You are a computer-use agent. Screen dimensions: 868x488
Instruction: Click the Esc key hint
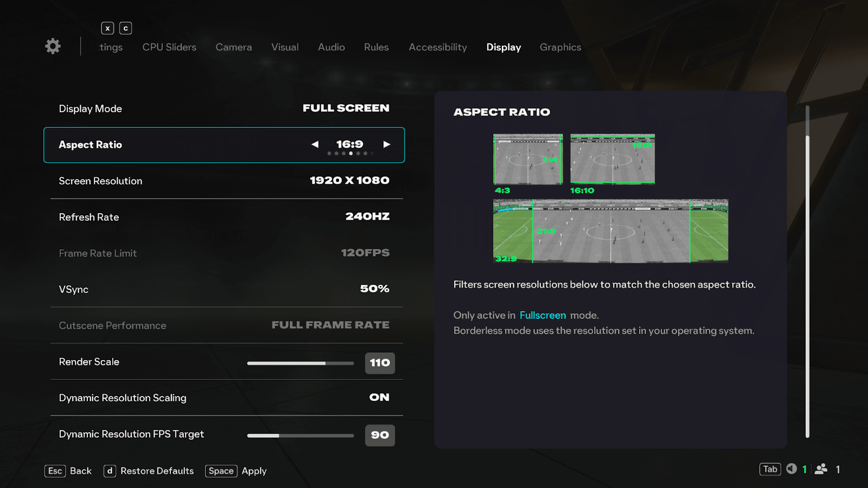click(x=55, y=471)
